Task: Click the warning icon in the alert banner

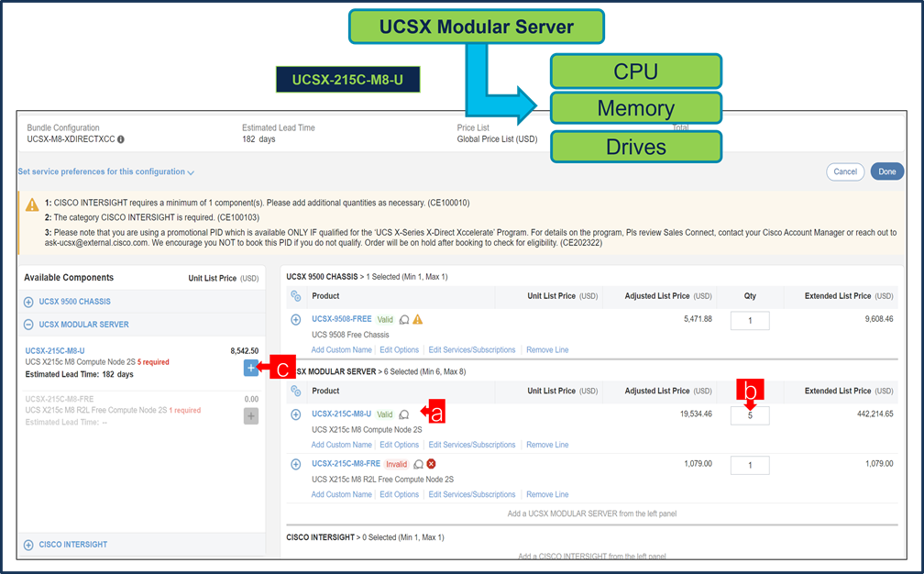Action: 32,205
